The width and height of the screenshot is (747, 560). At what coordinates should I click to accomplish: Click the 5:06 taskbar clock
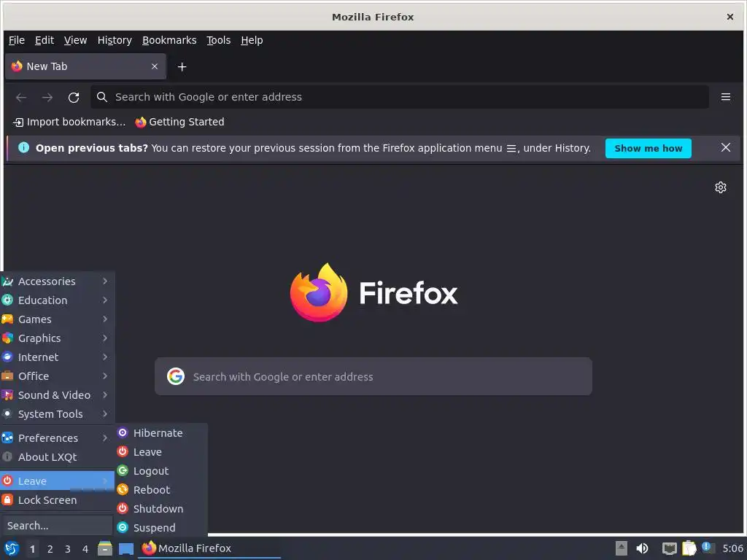click(x=732, y=548)
